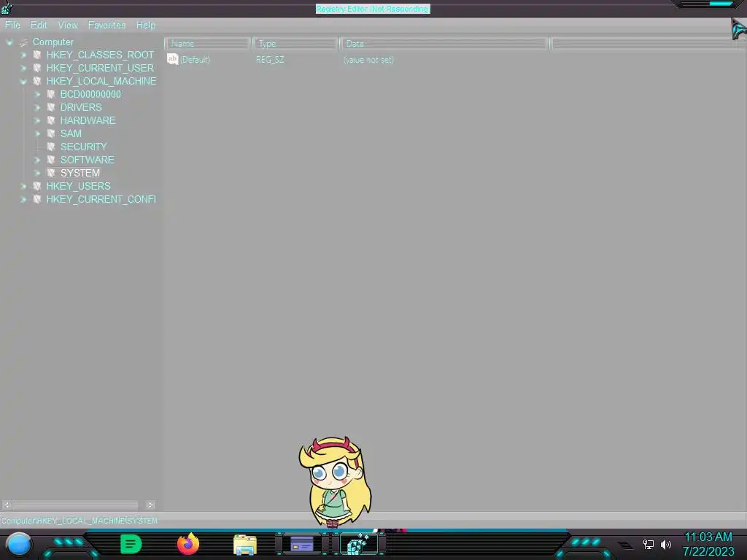
Task: Launch Firefox from the taskbar
Action: tap(188, 544)
